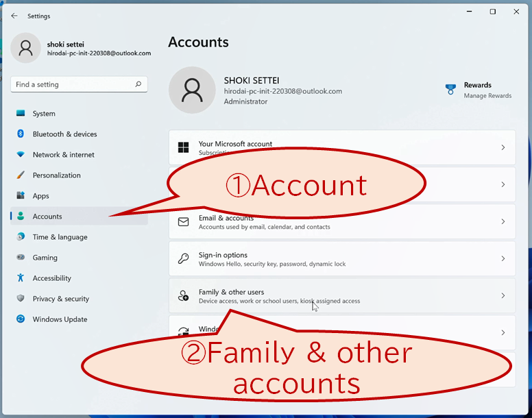532x418 pixels.
Task: Click the Privacy & security shield icon
Action: coord(21,298)
